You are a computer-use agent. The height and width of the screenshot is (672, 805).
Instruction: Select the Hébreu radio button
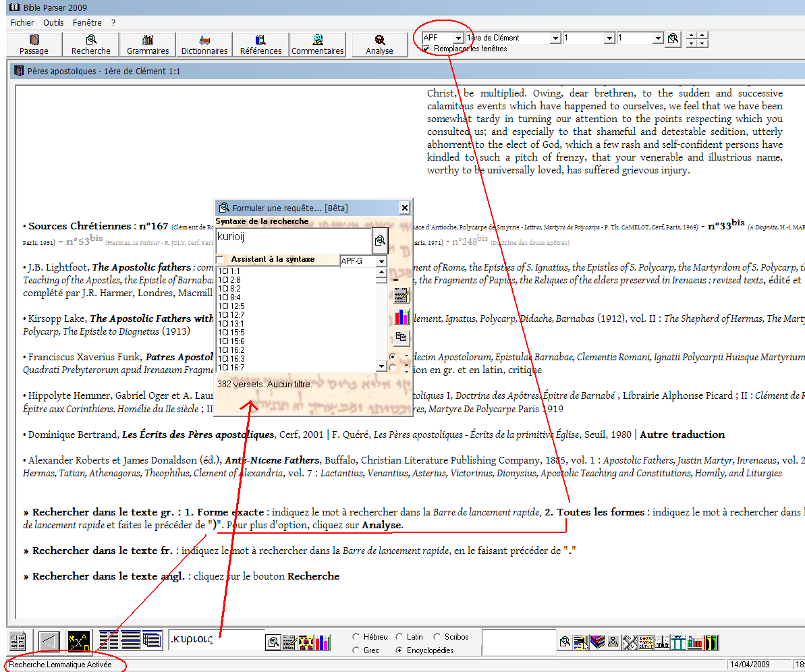pos(356,636)
